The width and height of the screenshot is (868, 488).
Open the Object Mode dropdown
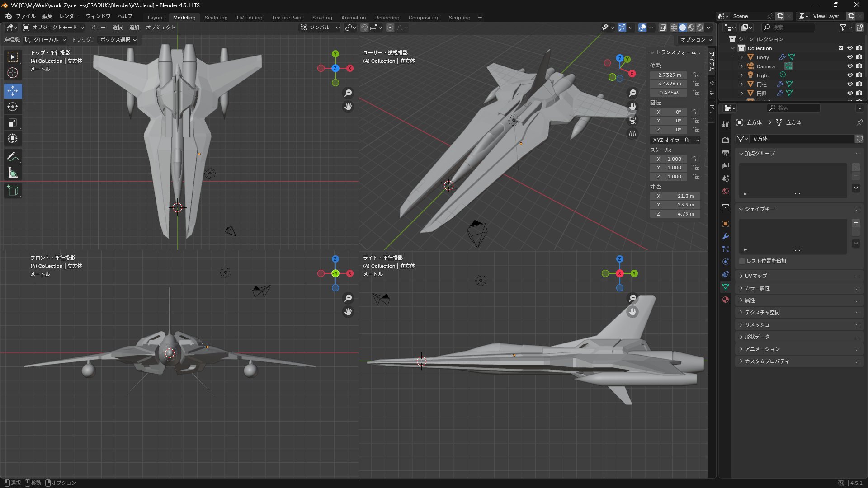[54, 28]
